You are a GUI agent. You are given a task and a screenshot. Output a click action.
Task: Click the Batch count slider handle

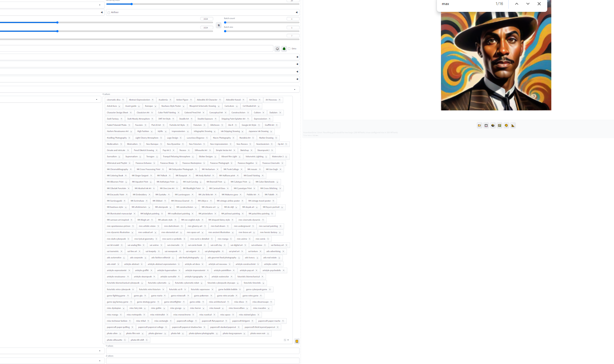tap(225, 22)
